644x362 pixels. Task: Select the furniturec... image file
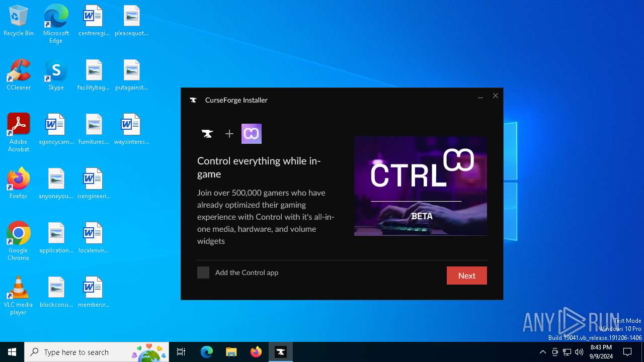coord(94,130)
